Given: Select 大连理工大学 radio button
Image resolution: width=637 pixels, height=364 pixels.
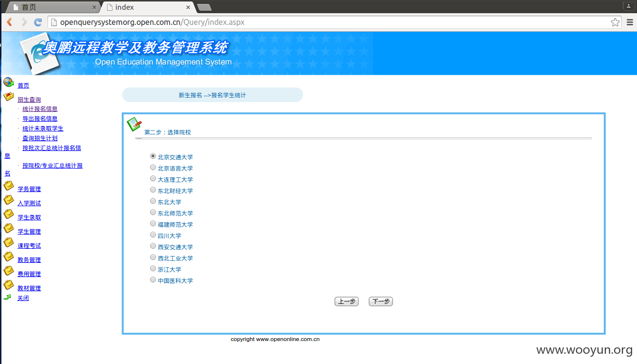Looking at the screenshot, I should [153, 179].
